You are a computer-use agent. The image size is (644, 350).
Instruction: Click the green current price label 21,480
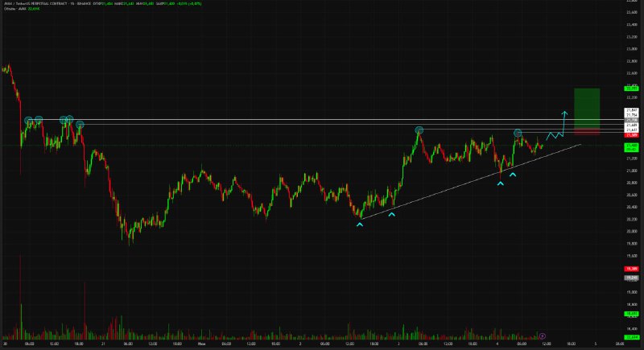[631, 147]
